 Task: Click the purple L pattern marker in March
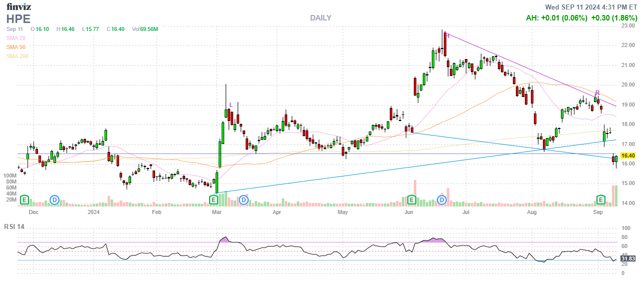click(231, 104)
